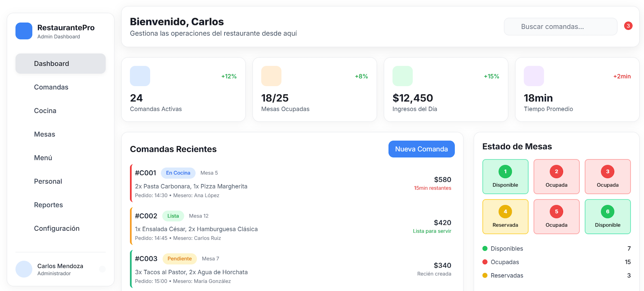Select occupied table 5 tile
The height and width of the screenshot is (291, 644).
(x=556, y=217)
